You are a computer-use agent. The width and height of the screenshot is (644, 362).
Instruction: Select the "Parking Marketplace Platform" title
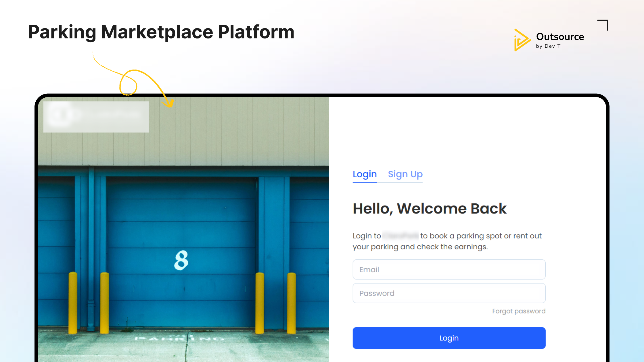coord(161,32)
